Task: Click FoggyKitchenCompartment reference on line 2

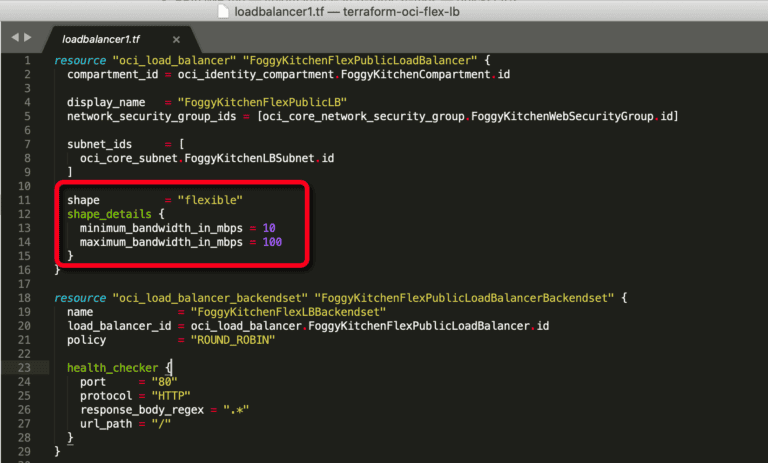Action: coord(416,74)
